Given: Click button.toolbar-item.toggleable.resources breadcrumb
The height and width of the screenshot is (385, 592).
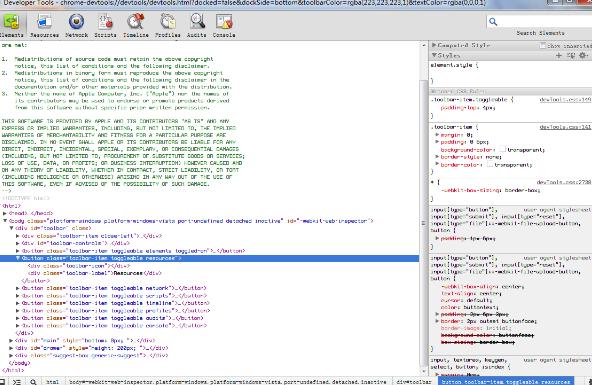Looking at the screenshot, I should [507, 382].
